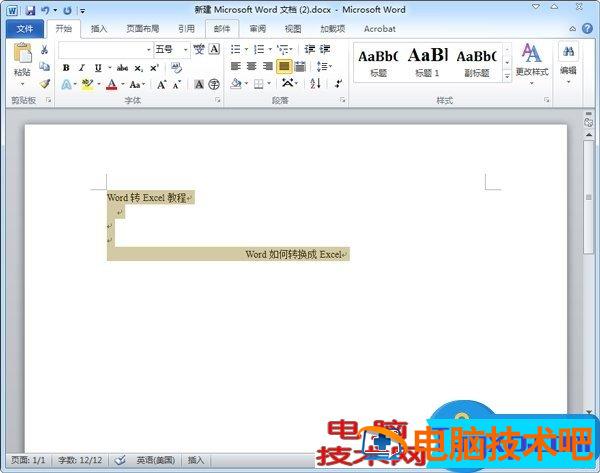This screenshot has height=473, width=600.
Task: Click the Enclose Characters 字 icon
Action: pyautogui.click(x=214, y=84)
